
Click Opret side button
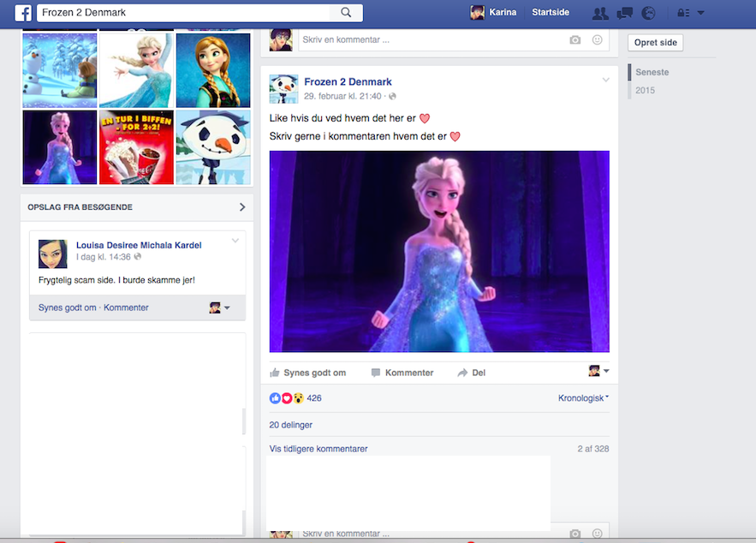(x=655, y=43)
